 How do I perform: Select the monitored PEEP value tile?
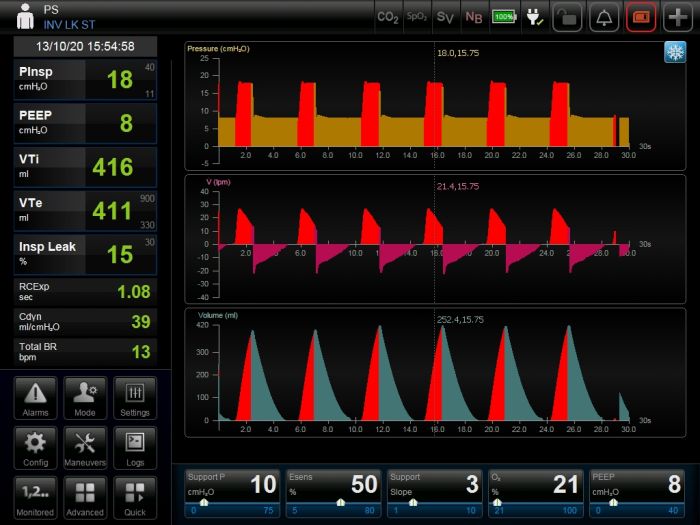(x=85, y=123)
